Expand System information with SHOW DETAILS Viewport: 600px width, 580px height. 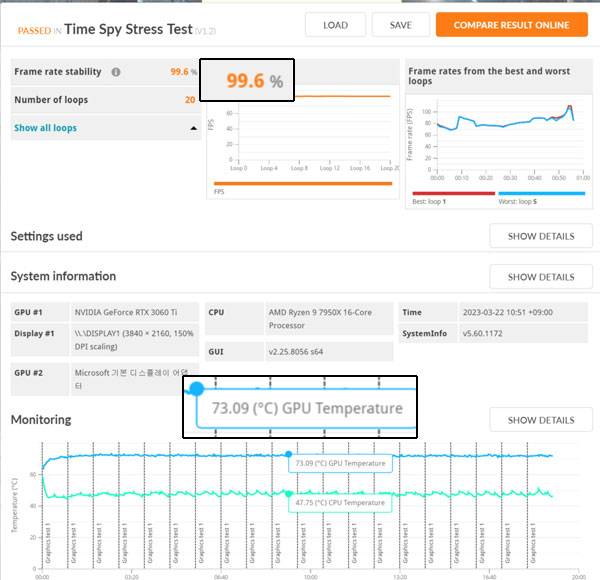[x=540, y=276]
